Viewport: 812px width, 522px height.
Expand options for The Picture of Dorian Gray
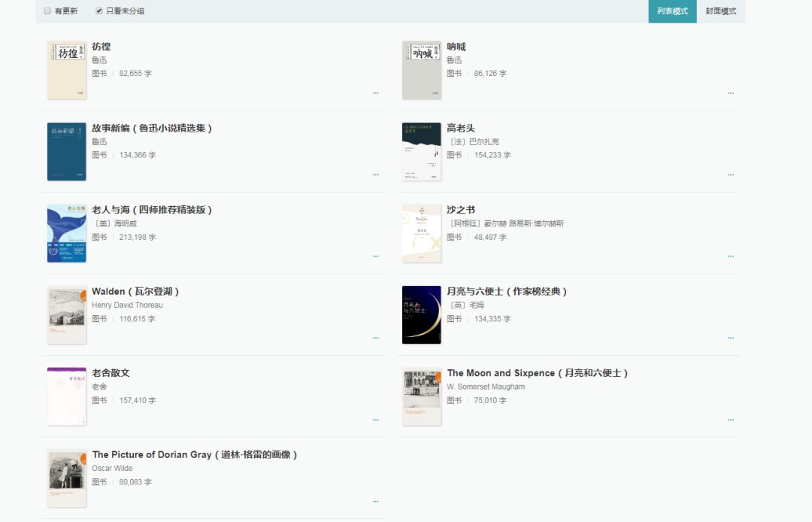375,501
